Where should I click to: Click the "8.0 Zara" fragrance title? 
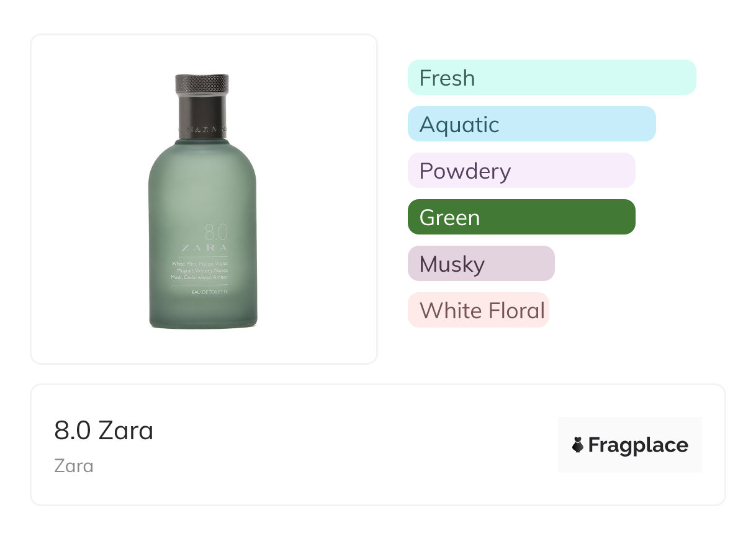point(104,431)
